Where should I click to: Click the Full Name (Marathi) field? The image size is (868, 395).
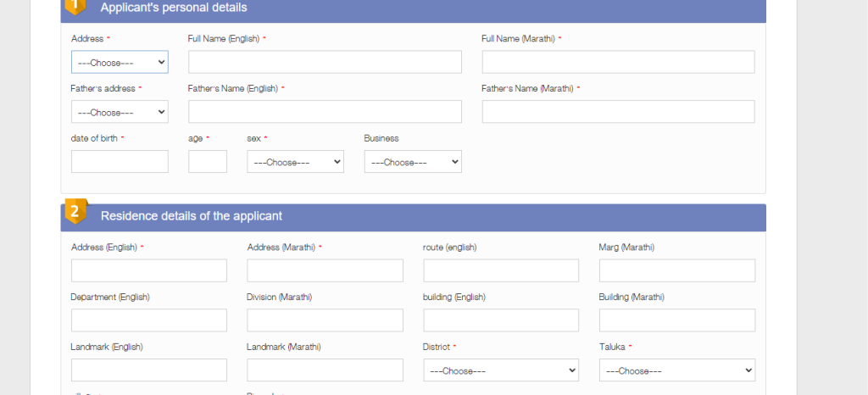coord(618,63)
